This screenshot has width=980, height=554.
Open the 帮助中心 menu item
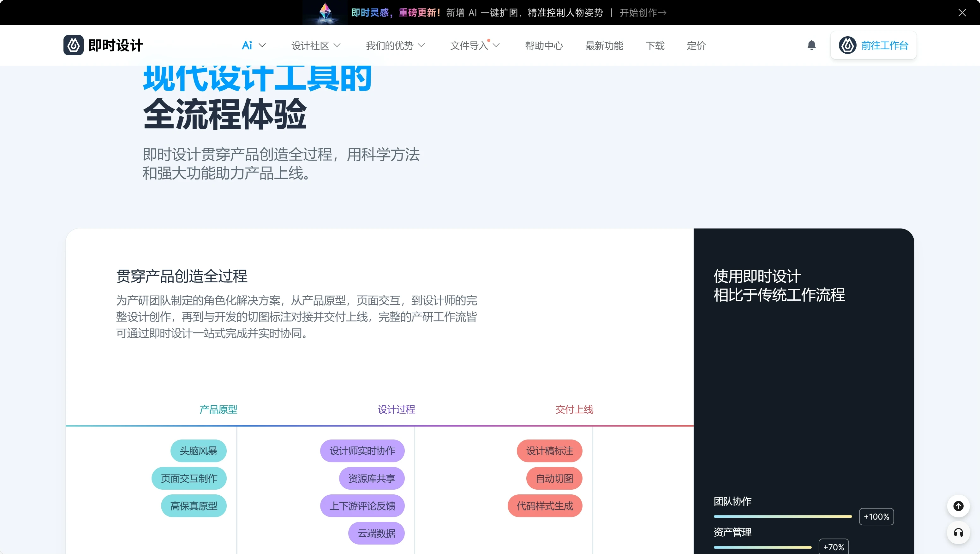pos(544,46)
